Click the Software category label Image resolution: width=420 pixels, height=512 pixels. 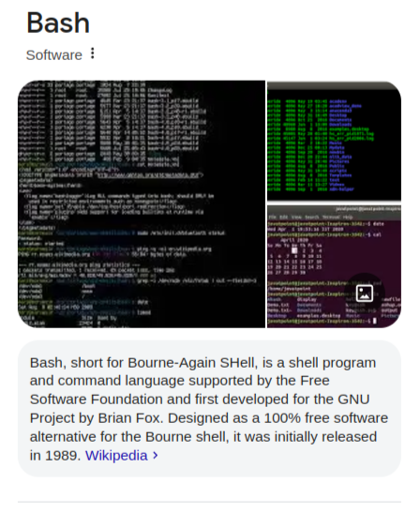[54, 54]
